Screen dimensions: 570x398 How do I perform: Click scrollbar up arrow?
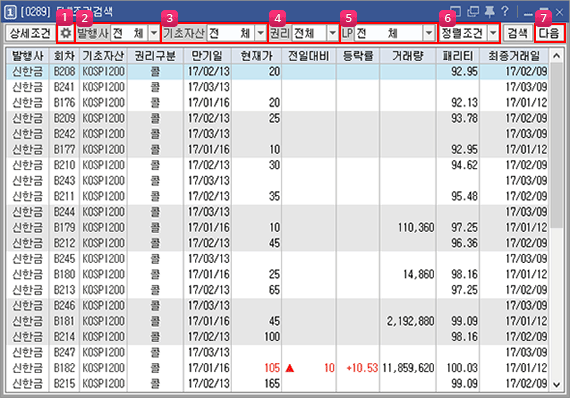coord(556,56)
